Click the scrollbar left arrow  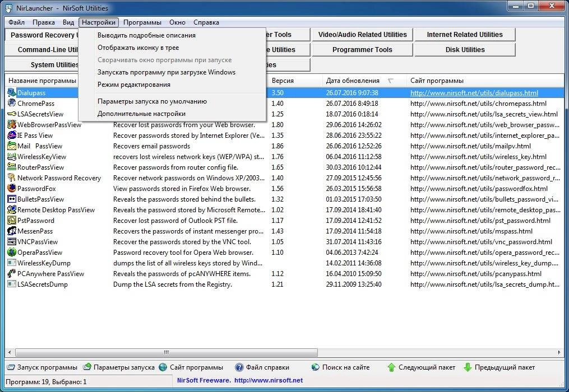click(10, 352)
